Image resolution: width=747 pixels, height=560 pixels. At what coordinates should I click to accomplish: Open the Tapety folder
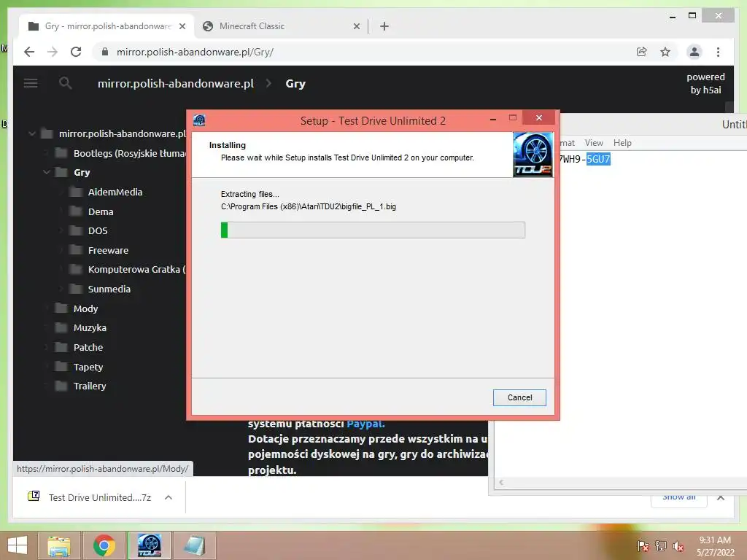(88, 367)
